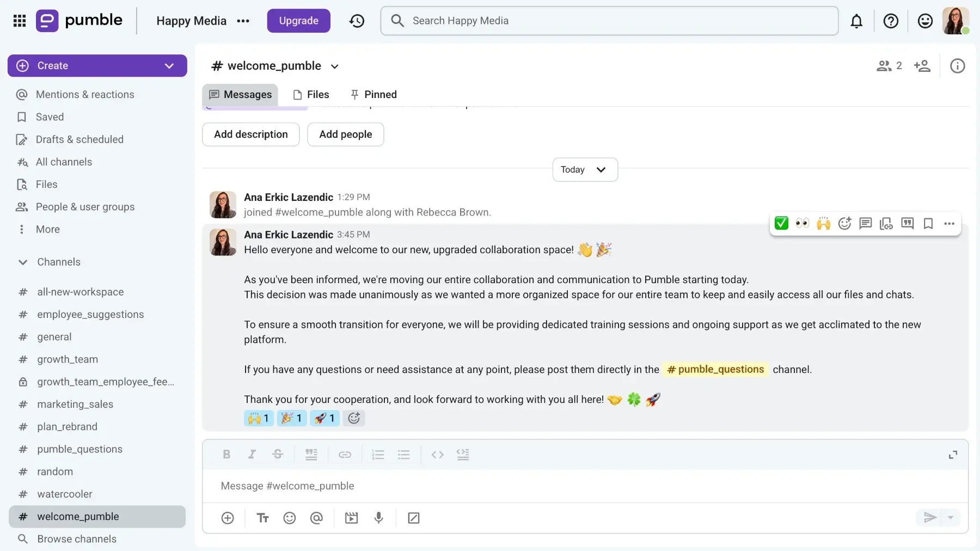This screenshot has width=980, height=551.
Task: Switch to the Files tab
Action: 311,95
